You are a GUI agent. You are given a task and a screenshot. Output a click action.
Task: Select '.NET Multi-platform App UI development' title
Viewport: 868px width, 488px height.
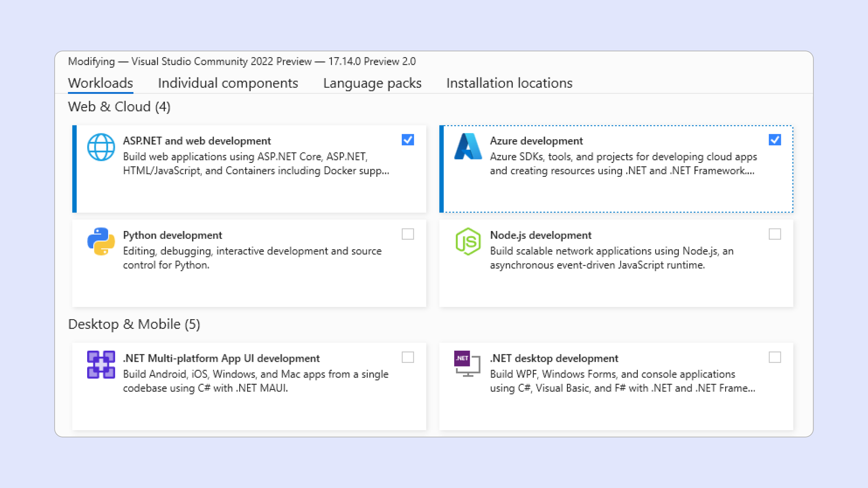tap(221, 358)
